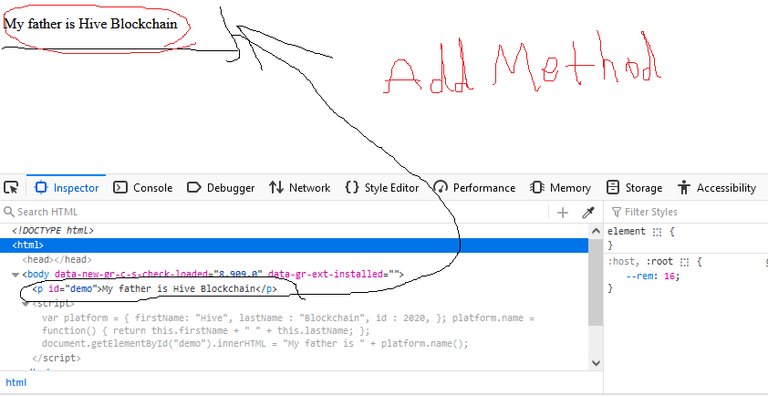Click html breadcrumb at bottom
The height and width of the screenshot is (397, 768).
(x=16, y=382)
